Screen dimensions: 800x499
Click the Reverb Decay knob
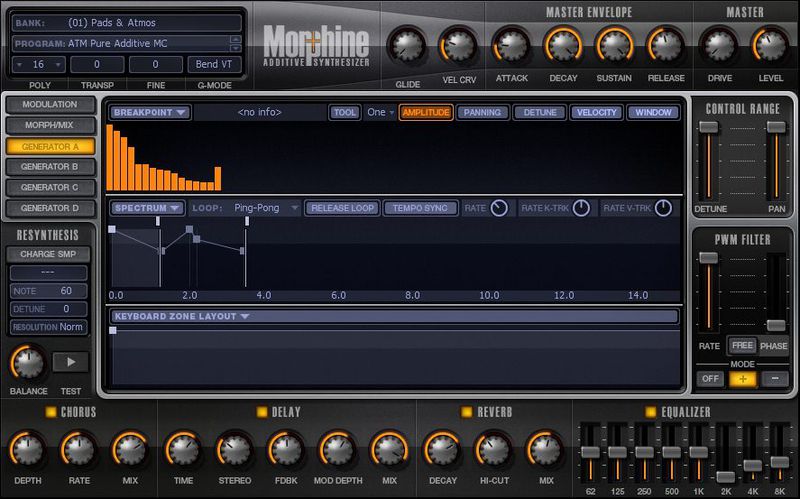tap(441, 449)
